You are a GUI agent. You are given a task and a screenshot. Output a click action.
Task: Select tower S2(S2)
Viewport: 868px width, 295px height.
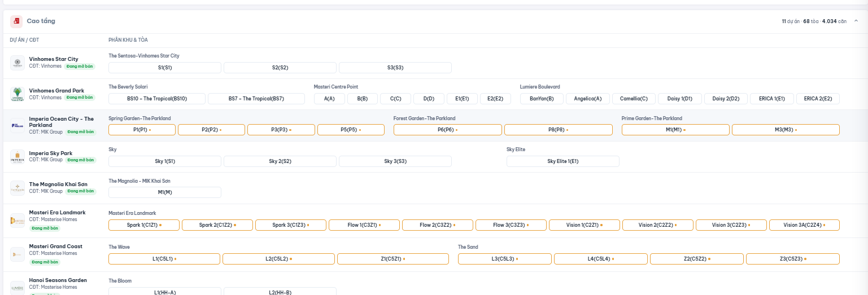280,68
